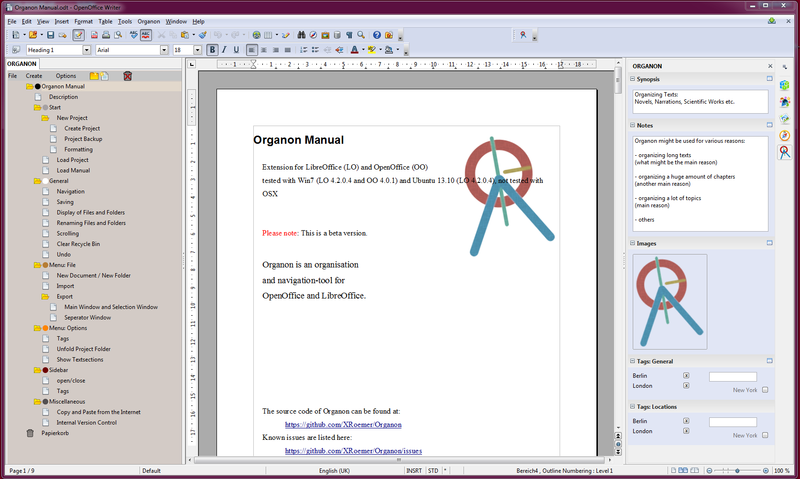Open the Arial font name dropdown

click(x=164, y=50)
